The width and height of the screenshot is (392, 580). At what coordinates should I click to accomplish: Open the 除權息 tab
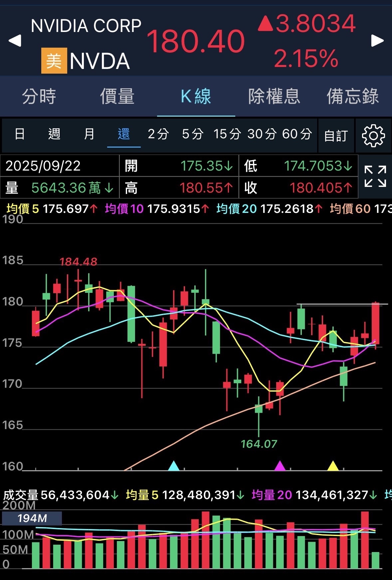click(274, 96)
